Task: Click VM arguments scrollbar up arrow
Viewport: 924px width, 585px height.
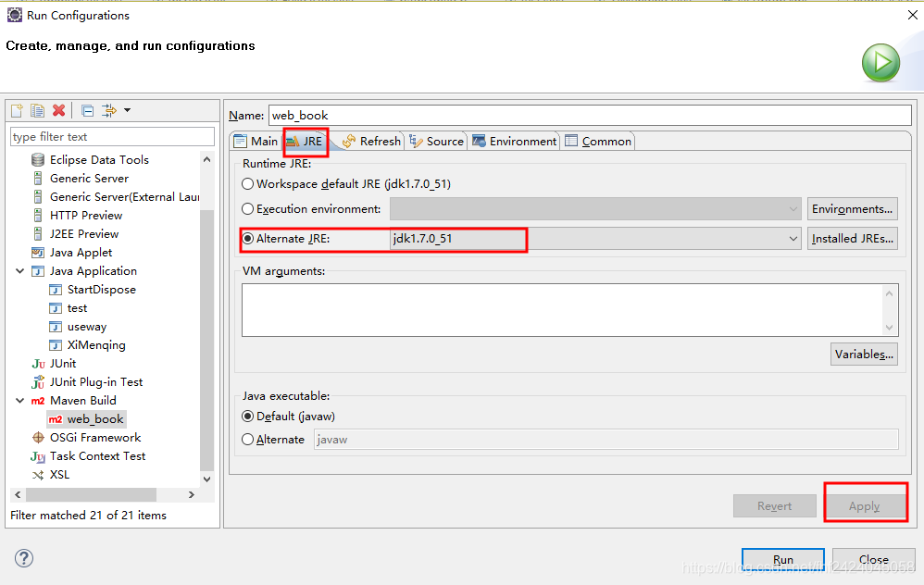Action: pos(889,292)
